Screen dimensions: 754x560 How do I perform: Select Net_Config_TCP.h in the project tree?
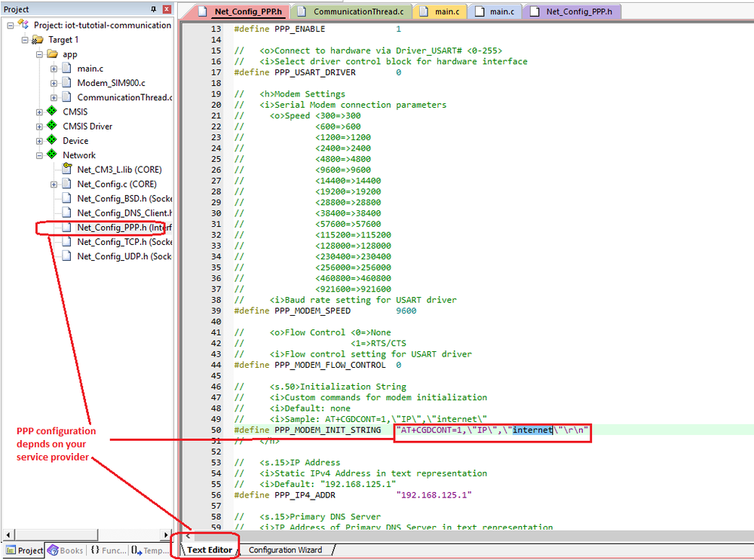[x=124, y=242]
